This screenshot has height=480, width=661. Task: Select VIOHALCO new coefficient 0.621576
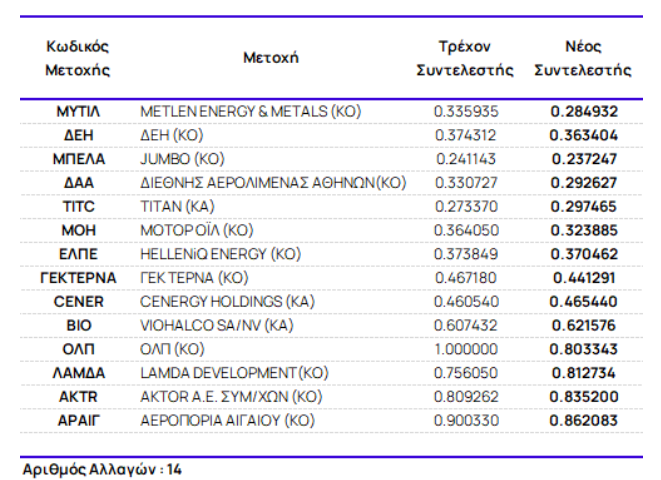[583, 325]
